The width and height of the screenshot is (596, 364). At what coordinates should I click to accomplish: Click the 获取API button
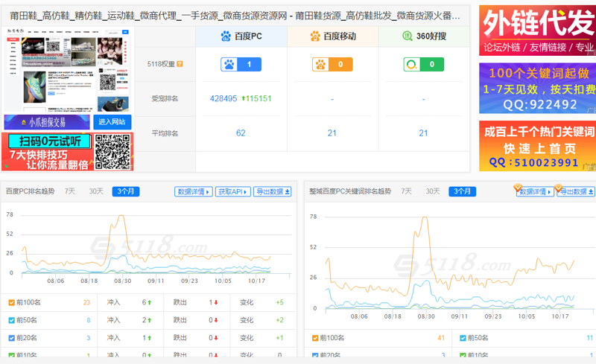[x=233, y=192]
